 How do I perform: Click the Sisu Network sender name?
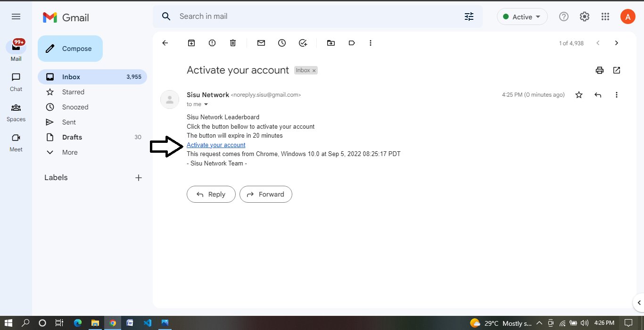(x=208, y=95)
